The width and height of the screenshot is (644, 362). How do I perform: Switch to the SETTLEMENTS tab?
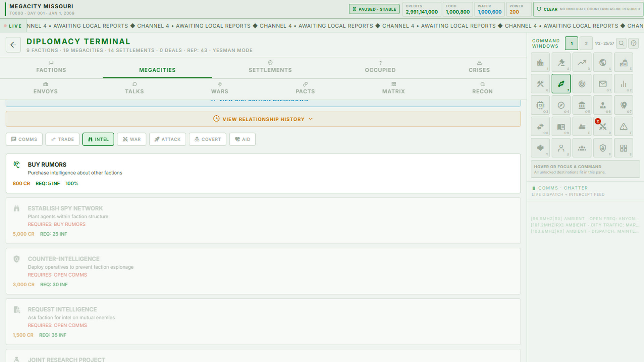(x=270, y=67)
